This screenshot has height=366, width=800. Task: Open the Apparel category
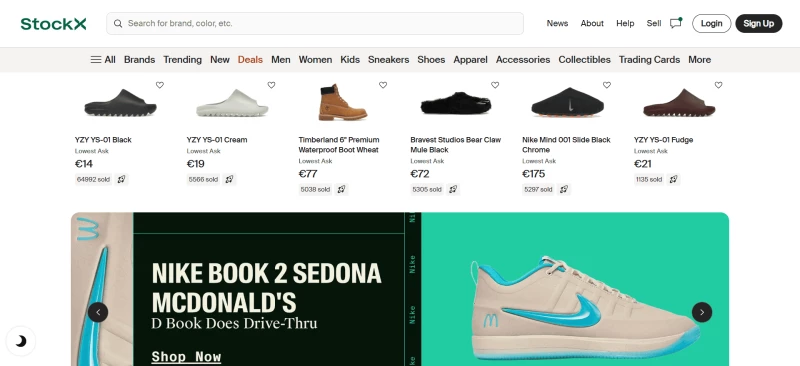click(470, 60)
